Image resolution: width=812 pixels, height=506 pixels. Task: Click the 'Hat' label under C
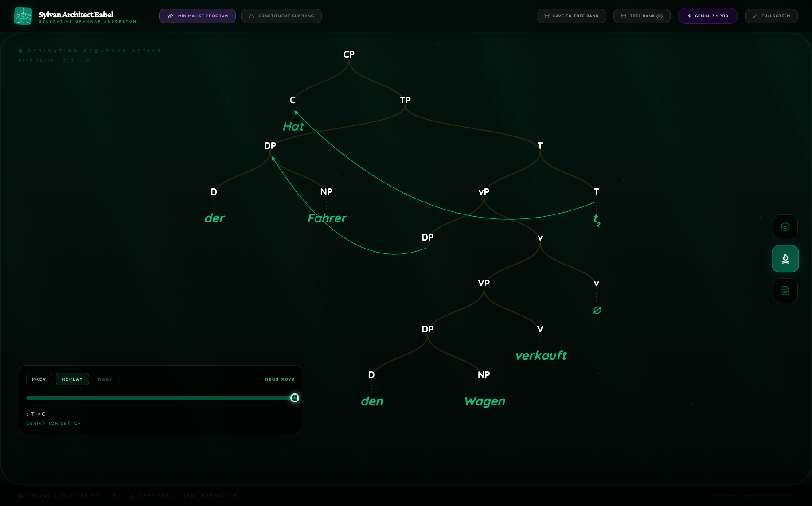293,127
